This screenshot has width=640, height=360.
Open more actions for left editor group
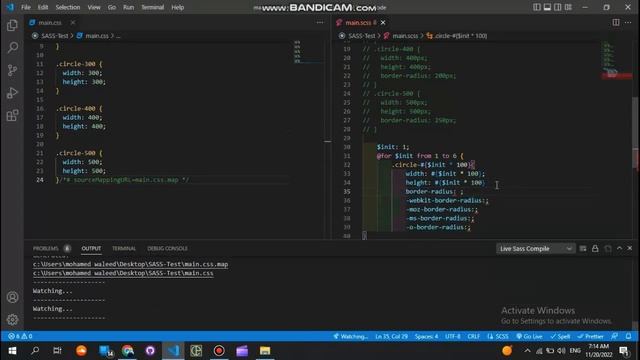coord(320,22)
